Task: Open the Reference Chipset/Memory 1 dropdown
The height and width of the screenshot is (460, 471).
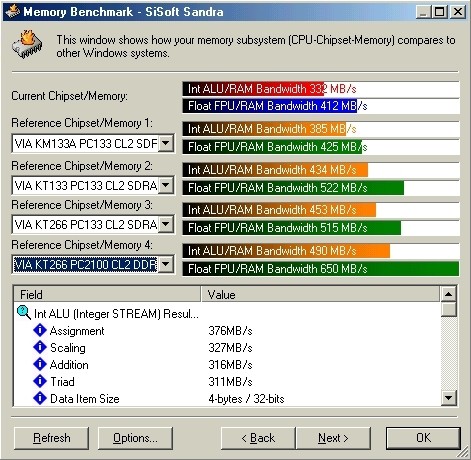Action: (166, 143)
